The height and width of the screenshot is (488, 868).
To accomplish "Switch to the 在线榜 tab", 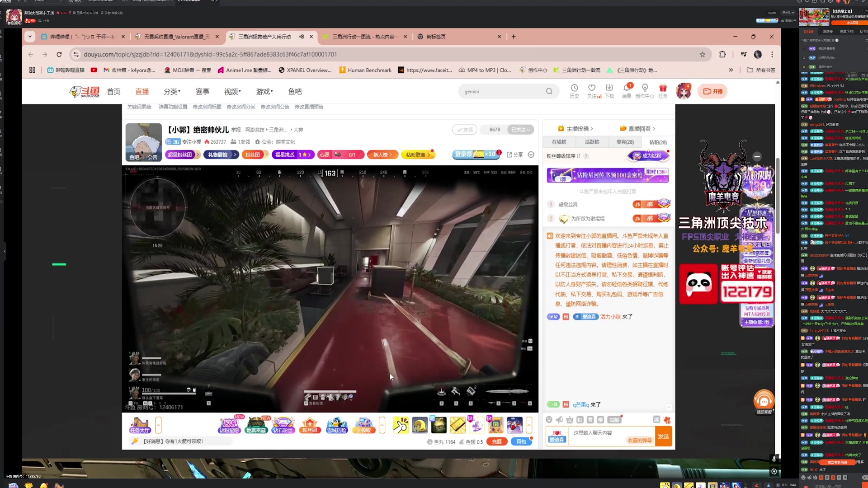I will 559,142.
